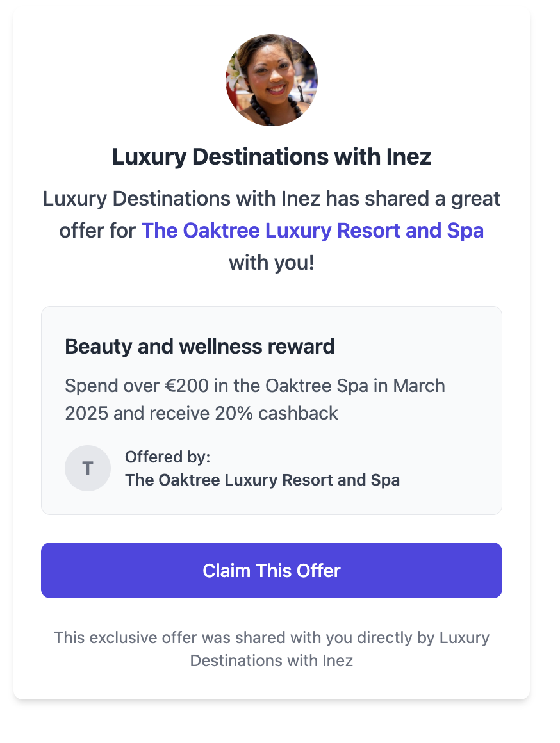The height and width of the screenshot is (743, 560).
Task: Click the "Beauty and wellness reward" title
Action: (x=200, y=347)
